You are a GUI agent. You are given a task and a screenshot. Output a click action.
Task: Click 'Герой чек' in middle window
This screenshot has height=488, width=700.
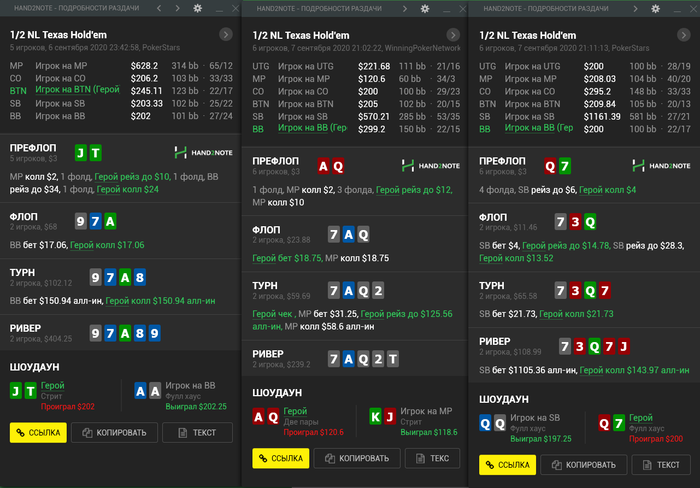[272, 314]
